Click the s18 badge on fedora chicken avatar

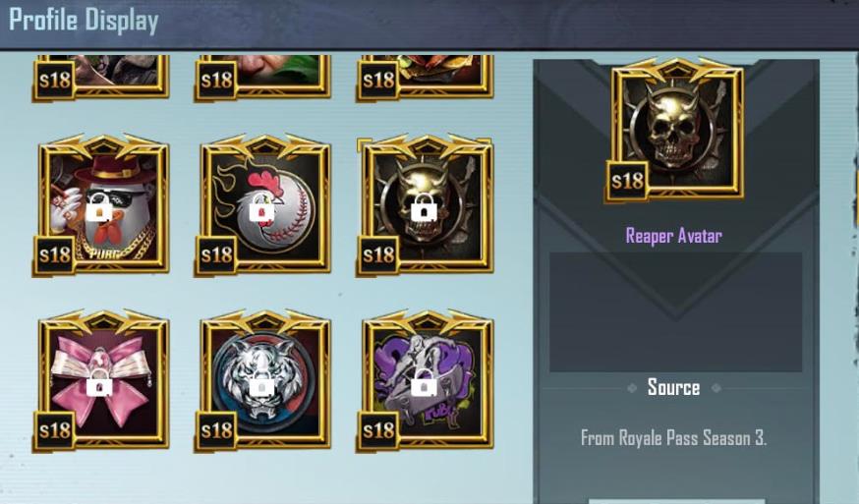pos(55,254)
